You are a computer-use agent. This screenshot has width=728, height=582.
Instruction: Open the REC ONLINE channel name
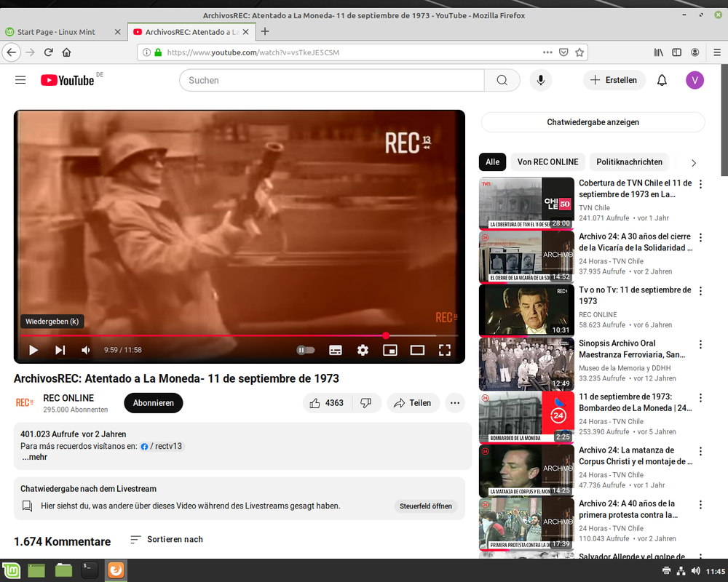pyautogui.click(x=68, y=398)
